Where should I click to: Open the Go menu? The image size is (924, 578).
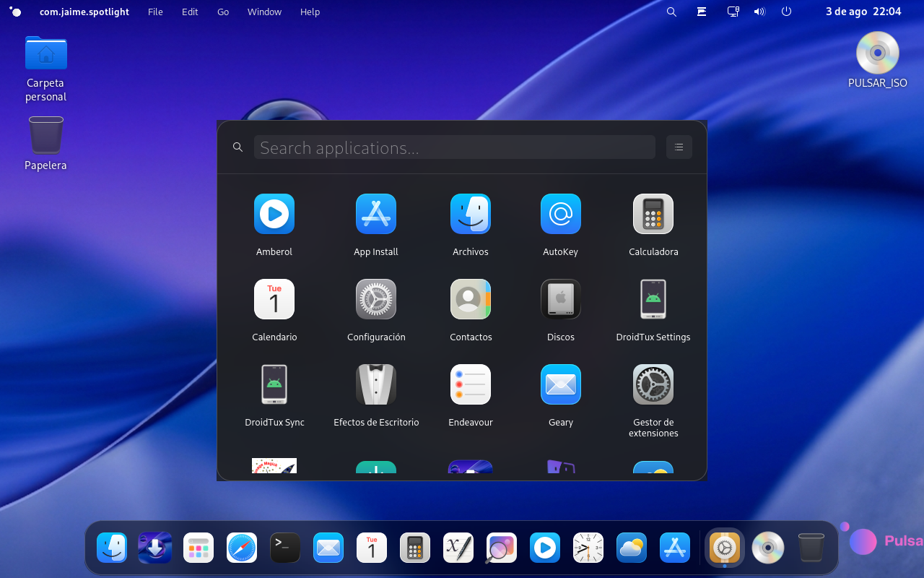coord(223,12)
